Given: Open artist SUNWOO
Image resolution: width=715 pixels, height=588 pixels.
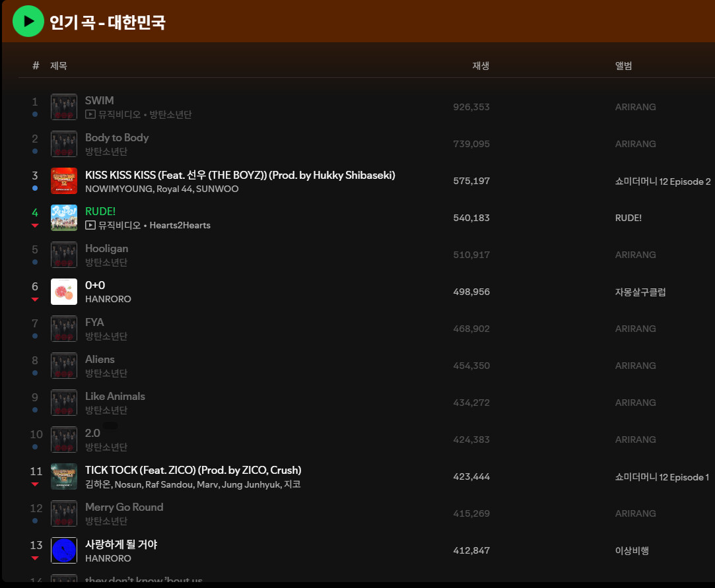Looking at the screenshot, I should 217,189.
